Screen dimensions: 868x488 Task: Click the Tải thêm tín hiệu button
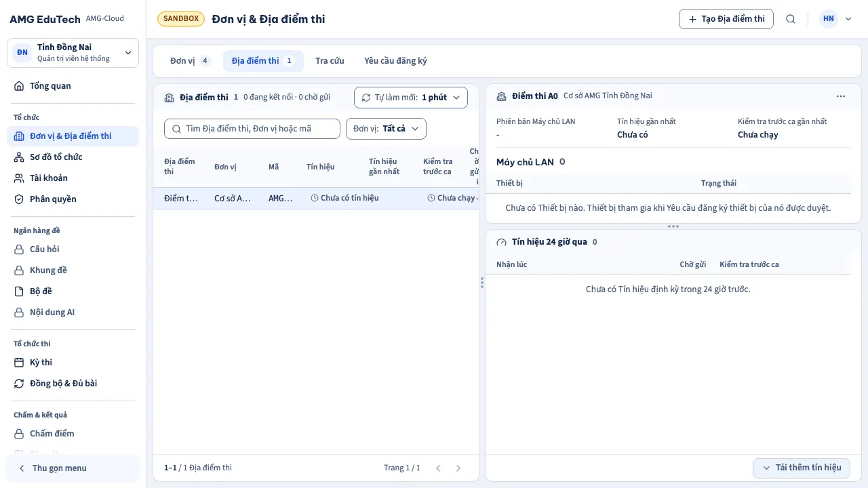point(802,468)
